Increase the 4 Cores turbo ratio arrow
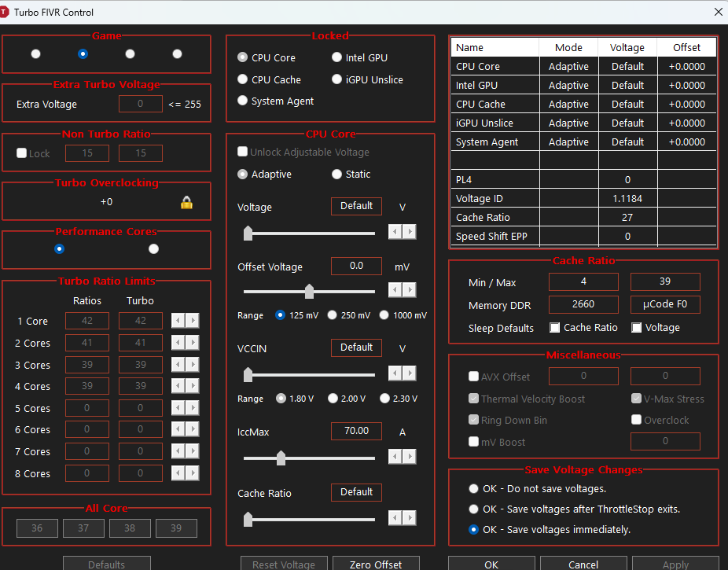Image resolution: width=728 pixels, height=570 pixels. tap(193, 386)
